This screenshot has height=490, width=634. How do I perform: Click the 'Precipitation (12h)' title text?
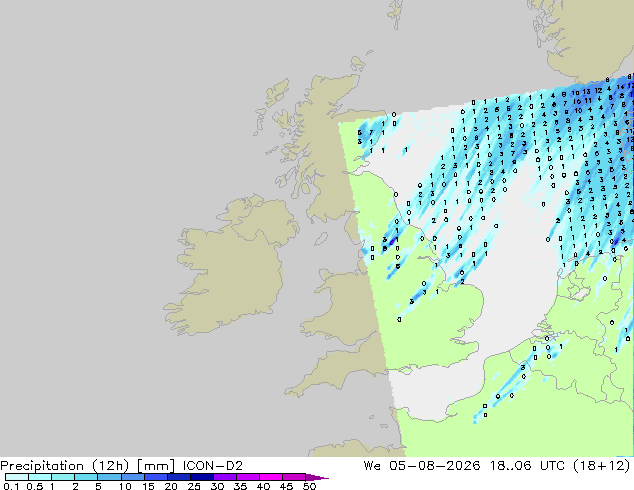65,466
